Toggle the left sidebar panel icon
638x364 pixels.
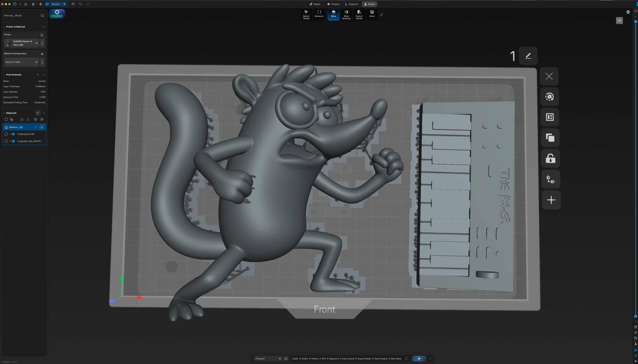(x=43, y=16)
